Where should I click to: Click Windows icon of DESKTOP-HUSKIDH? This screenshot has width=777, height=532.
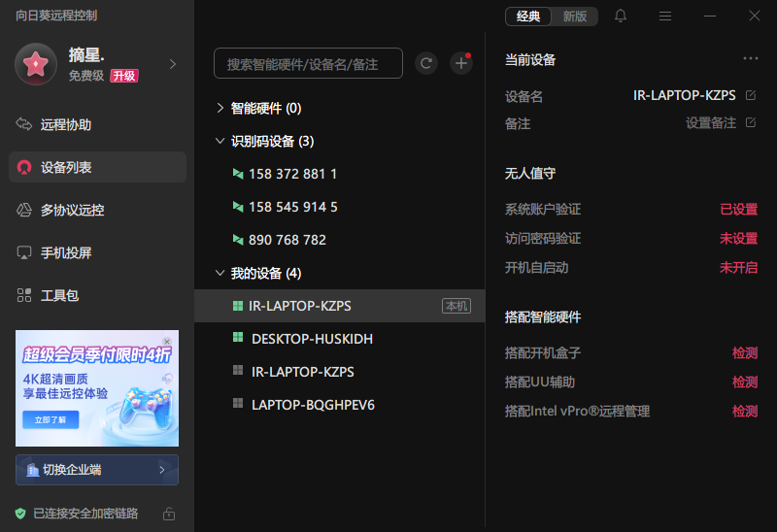(x=238, y=337)
